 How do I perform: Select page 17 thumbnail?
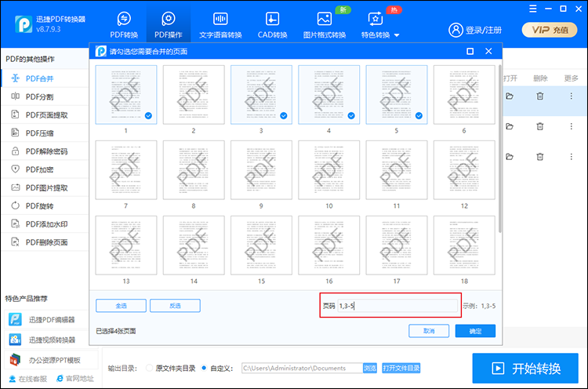397,245
